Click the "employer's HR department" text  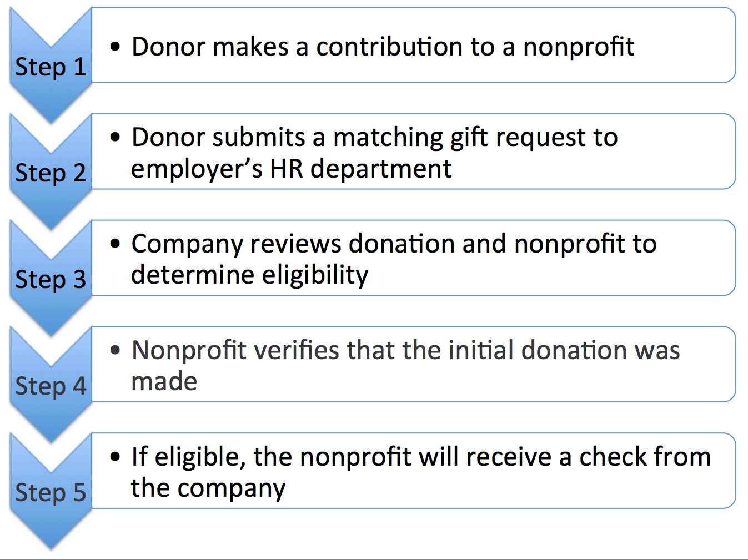pyautogui.click(x=292, y=169)
